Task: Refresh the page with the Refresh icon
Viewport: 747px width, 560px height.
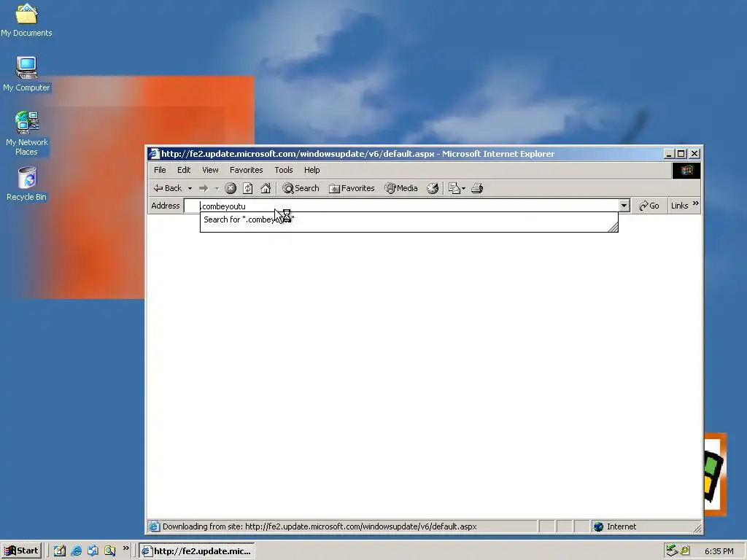Action: [248, 189]
